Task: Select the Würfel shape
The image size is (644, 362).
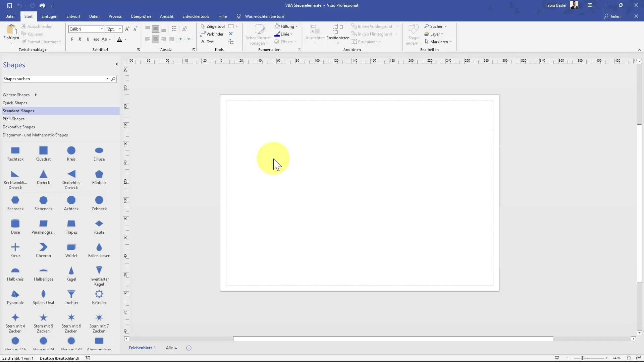Action: point(71,250)
